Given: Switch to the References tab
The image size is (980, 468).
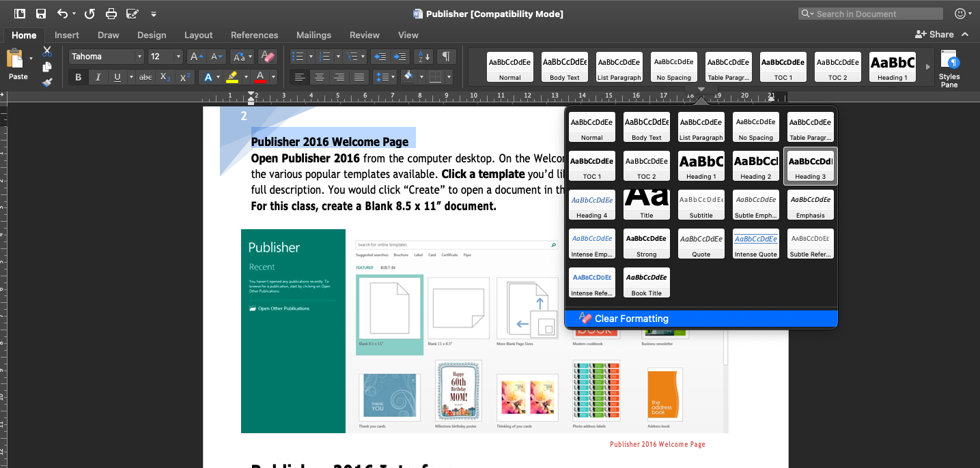Looking at the screenshot, I should (x=255, y=35).
